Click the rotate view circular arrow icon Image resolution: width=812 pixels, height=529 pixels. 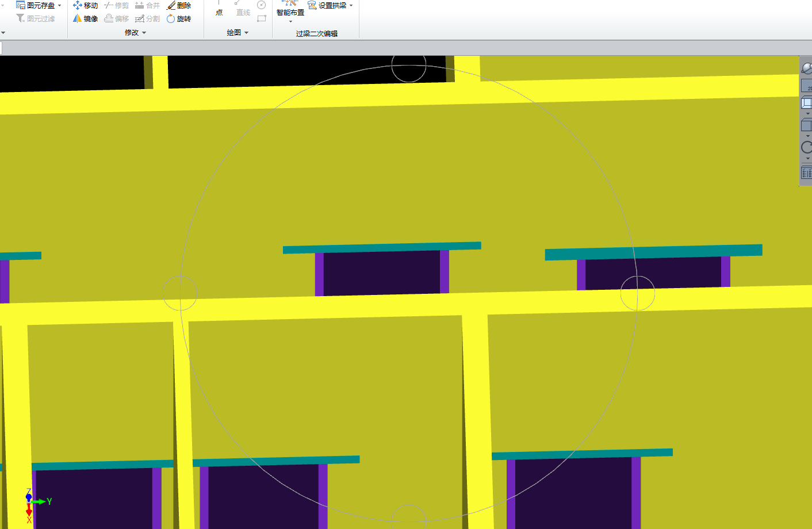coord(807,148)
